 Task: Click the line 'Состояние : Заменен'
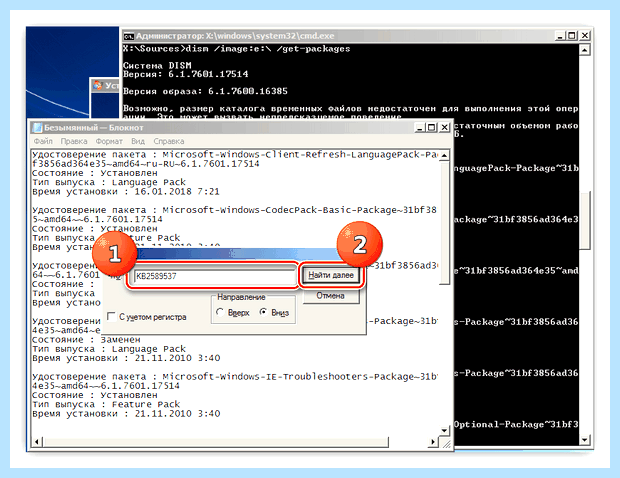(x=86, y=340)
